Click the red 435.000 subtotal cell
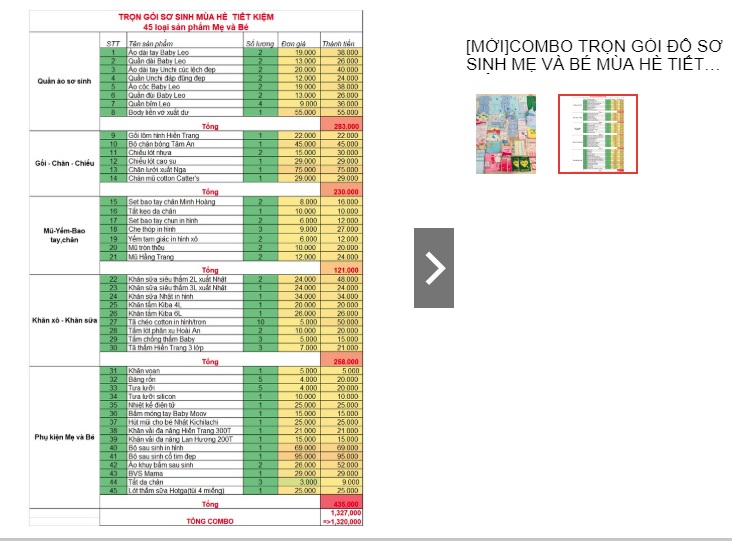 (342, 504)
